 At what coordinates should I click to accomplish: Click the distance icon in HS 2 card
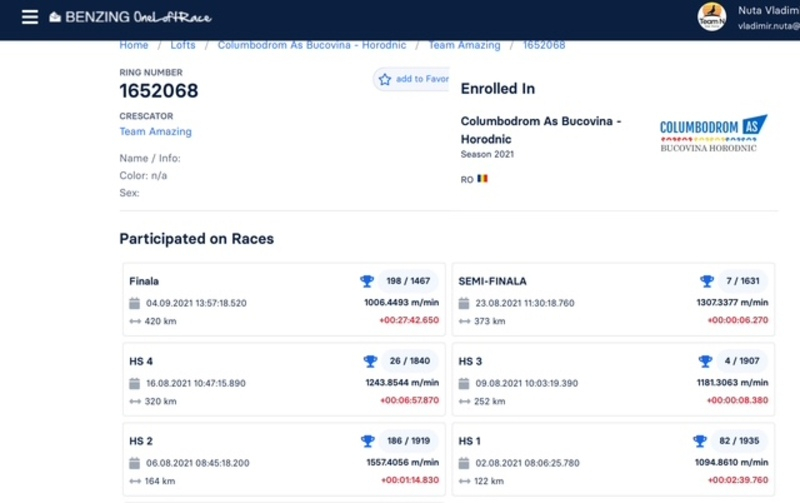tap(135, 481)
